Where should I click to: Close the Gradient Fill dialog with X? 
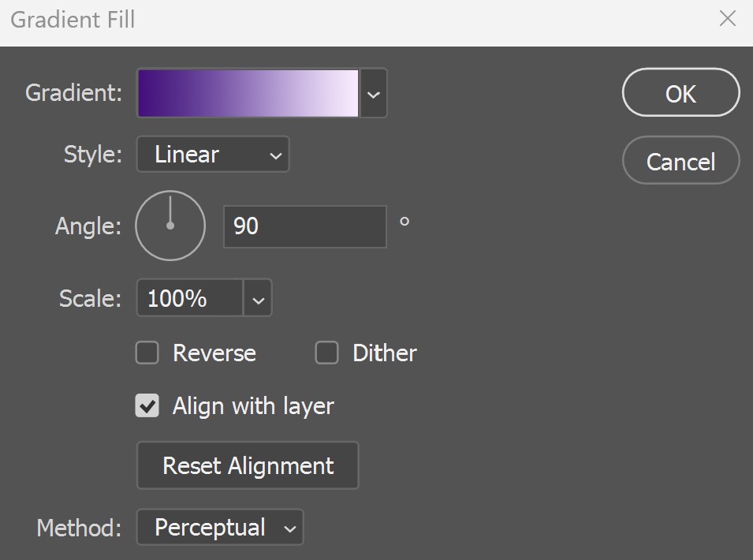point(728,19)
